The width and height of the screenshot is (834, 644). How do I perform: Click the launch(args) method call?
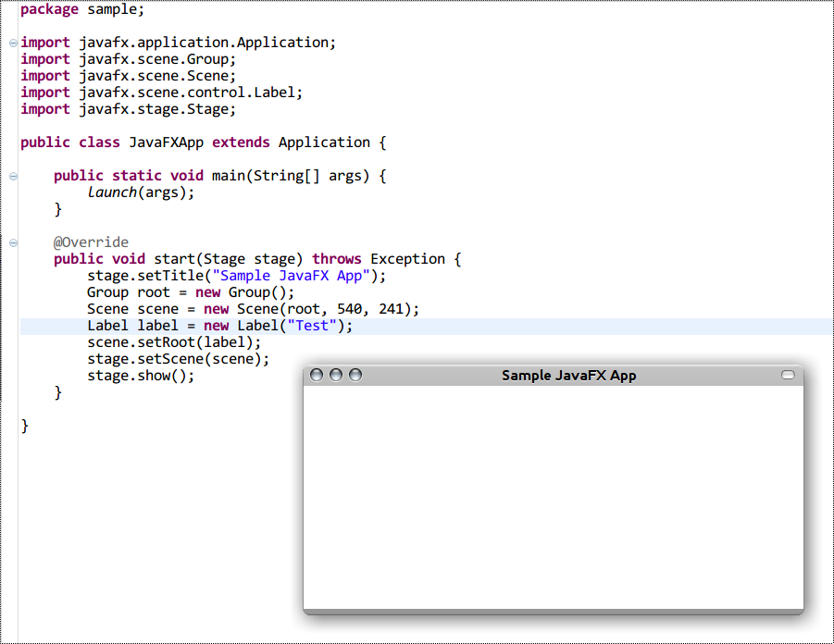tap(141, 192)
